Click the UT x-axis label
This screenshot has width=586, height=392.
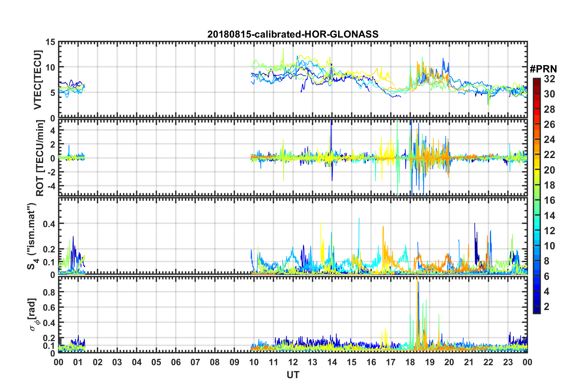point(293,375)
